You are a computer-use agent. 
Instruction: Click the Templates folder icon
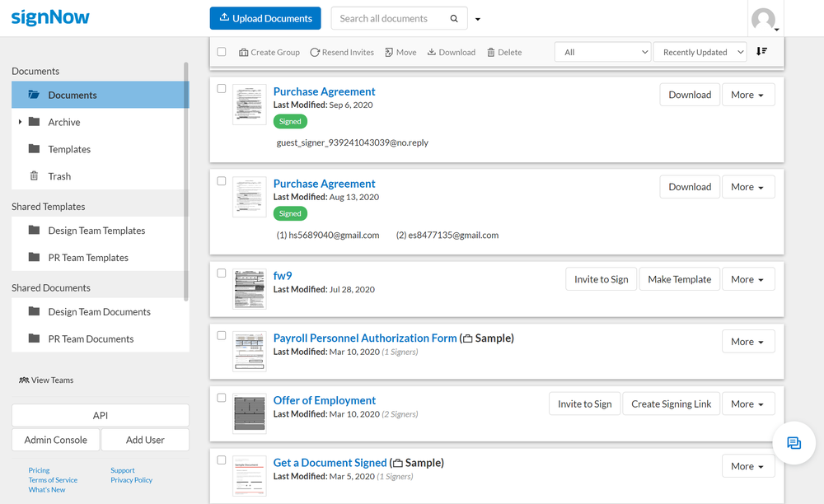coord(34,148)
